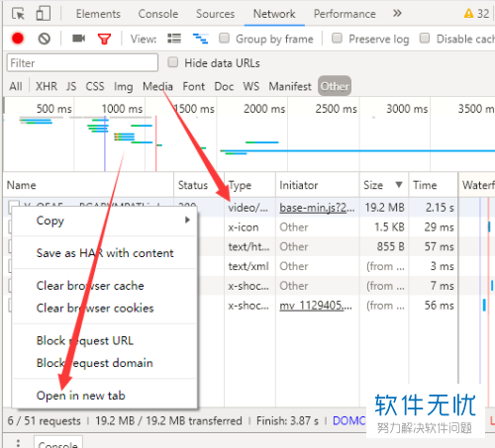Show overview with the waterfall view icon
This screenshot has width=495, height=448.
point(200,39)
